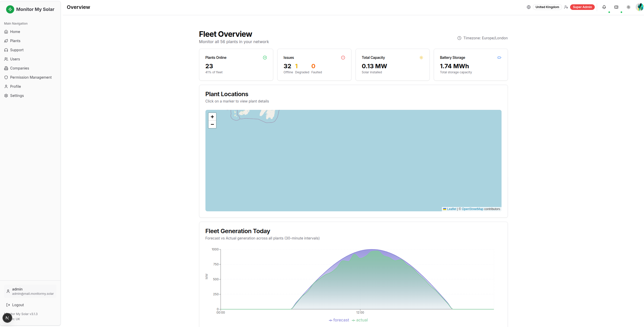Click the map area in Plant Locations
Viewport: 644px width, 327px height.
pos(353,161)
